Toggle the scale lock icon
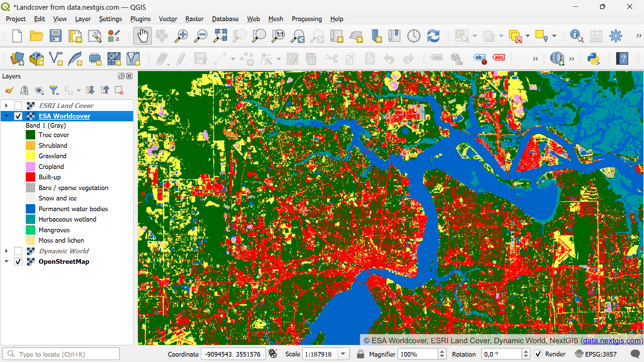 361,354
